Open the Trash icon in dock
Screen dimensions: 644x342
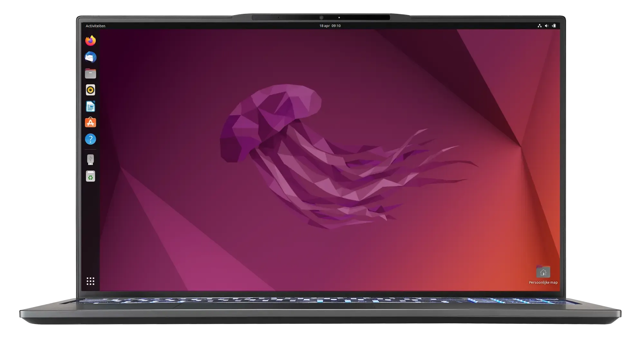tap(90, 176)
